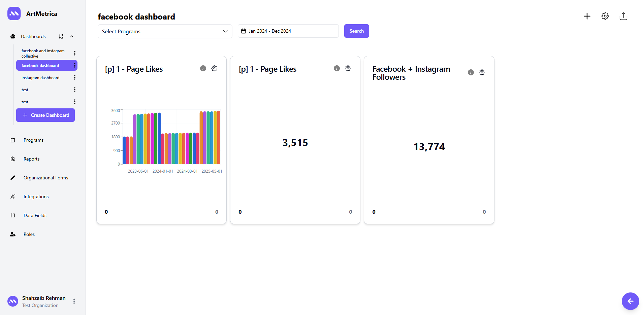Click the Integrations plug icon

pos(13,197)
